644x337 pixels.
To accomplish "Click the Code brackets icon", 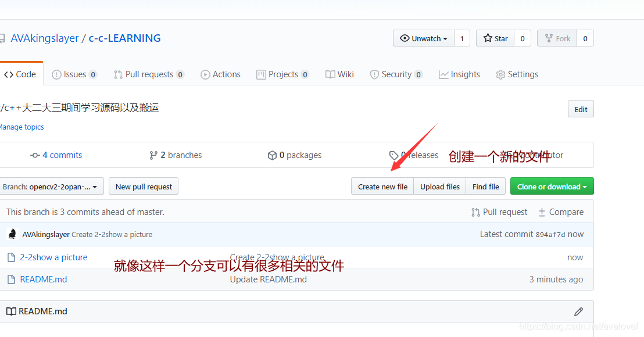I will point(9,75).
